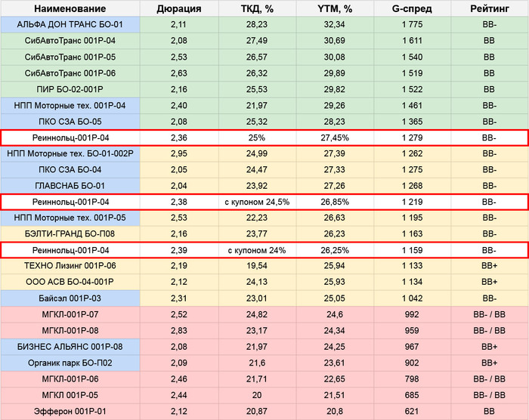The image size is (529, 420).
Task: Select the СибАвтоТранс 001Р-05 name cell
Action: coord(70,57)
